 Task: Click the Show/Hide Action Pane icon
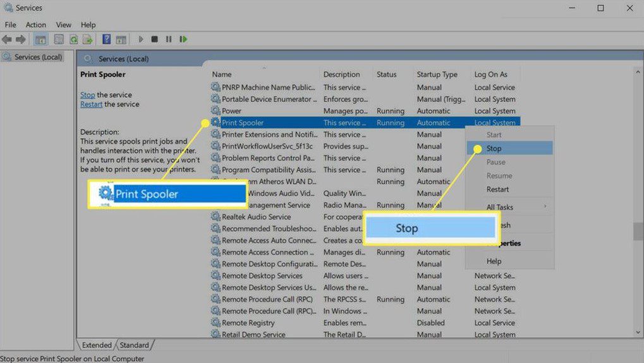pyautogui.click(x=121, y=39)
